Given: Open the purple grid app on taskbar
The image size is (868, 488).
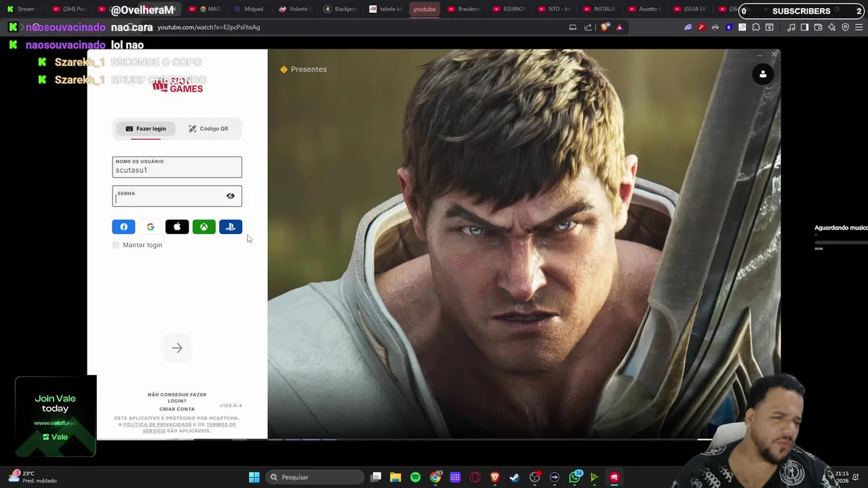Looking at the screenshot, I should click(x=455, y=477).
